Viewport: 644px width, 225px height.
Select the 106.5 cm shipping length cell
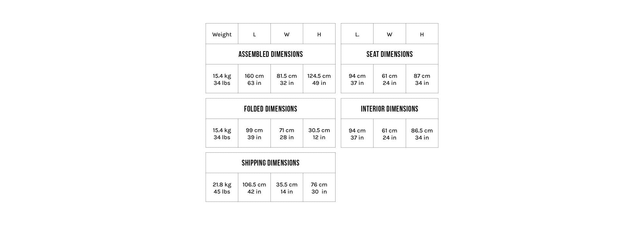tap(254, 188)
